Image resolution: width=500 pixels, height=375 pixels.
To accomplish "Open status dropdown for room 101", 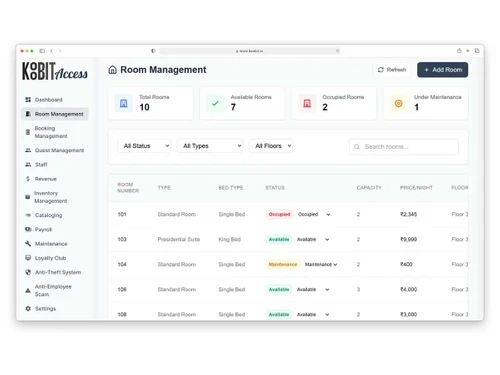I will point(314,214).
